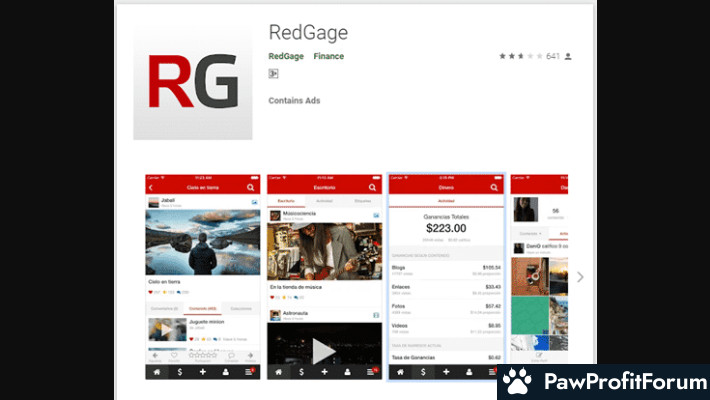Select the Comentarios tab in the first screenshot
The image size is (710, 400).
coord(164,308)
